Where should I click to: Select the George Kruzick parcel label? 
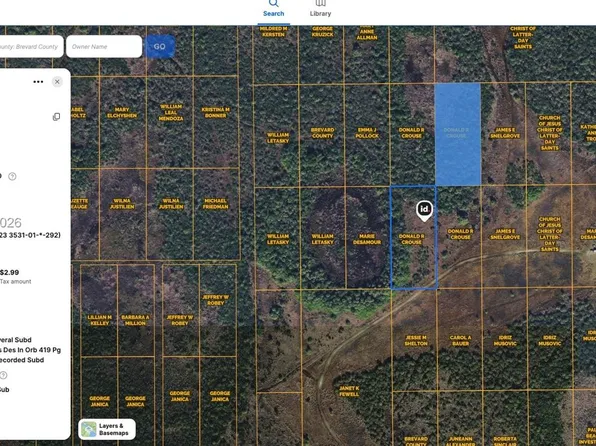pos(322,32)
